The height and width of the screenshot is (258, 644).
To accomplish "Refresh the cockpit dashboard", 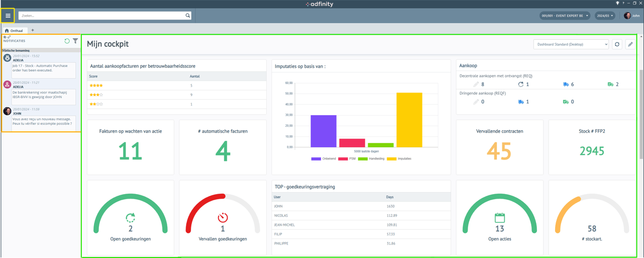I will pos(617,44).
